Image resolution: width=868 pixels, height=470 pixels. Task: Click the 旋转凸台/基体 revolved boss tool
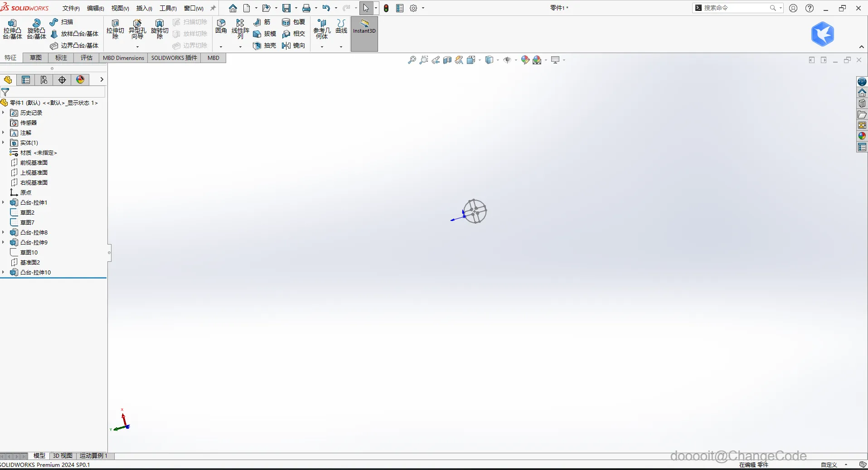click(x=36, y=29)
